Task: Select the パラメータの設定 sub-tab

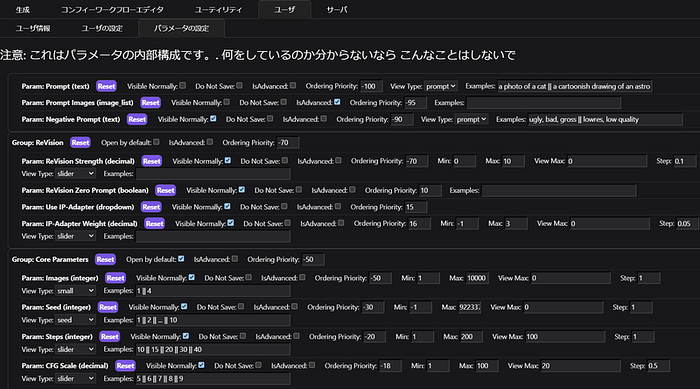Action: [181, 28]
